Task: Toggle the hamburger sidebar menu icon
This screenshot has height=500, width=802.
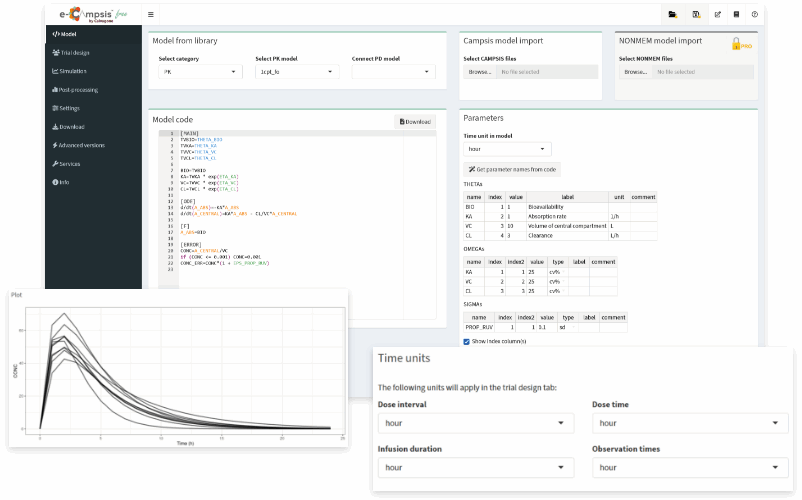Action: tap(150, 15)
